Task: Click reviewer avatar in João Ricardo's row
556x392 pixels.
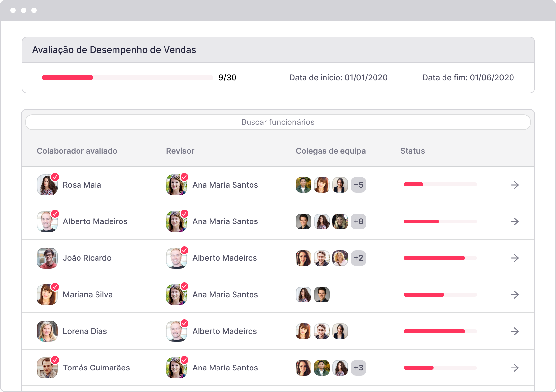Action: (x=177, y=258)
